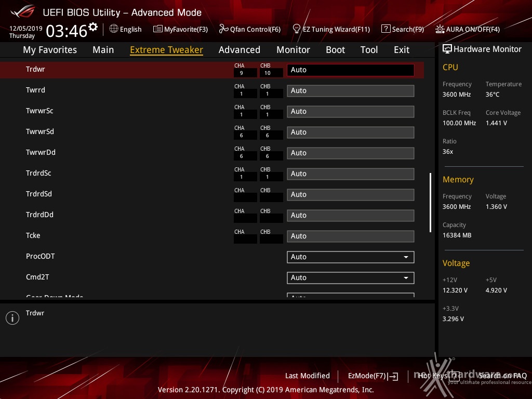Screen dimensions: 532x399
Task: Select the TrdrdSd setting label
Action: [38, 194]
